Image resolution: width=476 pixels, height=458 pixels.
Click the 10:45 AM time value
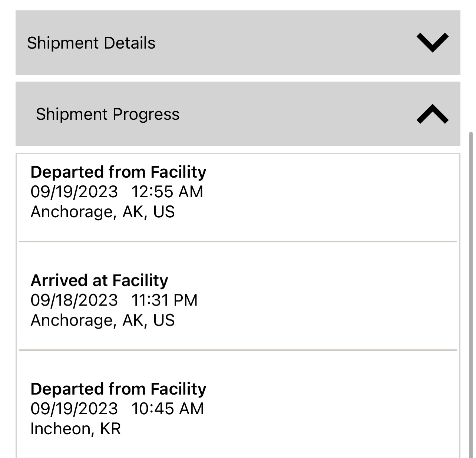168,409
